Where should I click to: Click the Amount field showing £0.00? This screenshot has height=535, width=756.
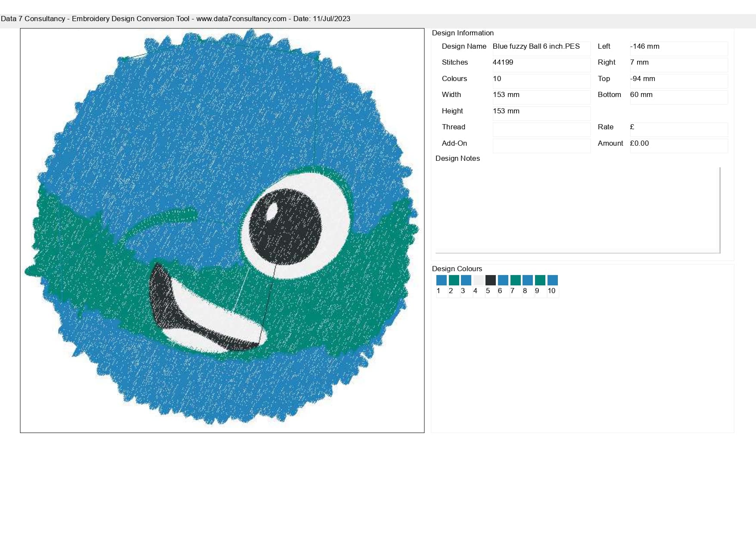tap(678, 145)
